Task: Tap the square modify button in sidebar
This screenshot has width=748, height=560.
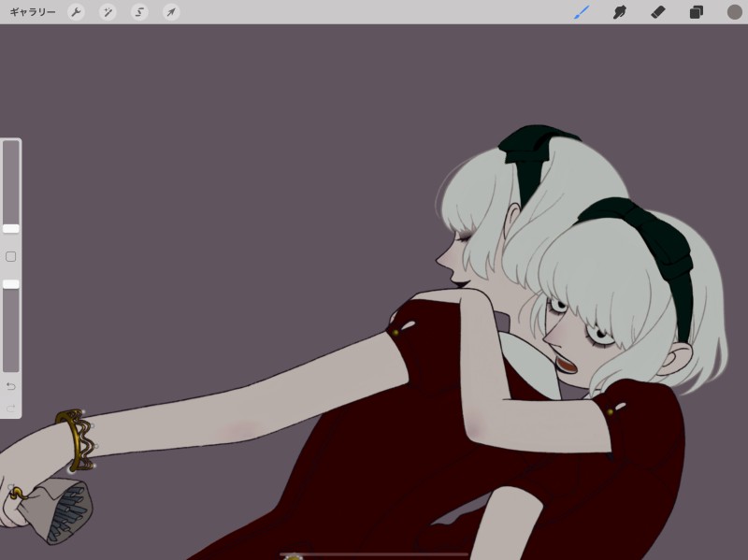Action: pos(11,256)
